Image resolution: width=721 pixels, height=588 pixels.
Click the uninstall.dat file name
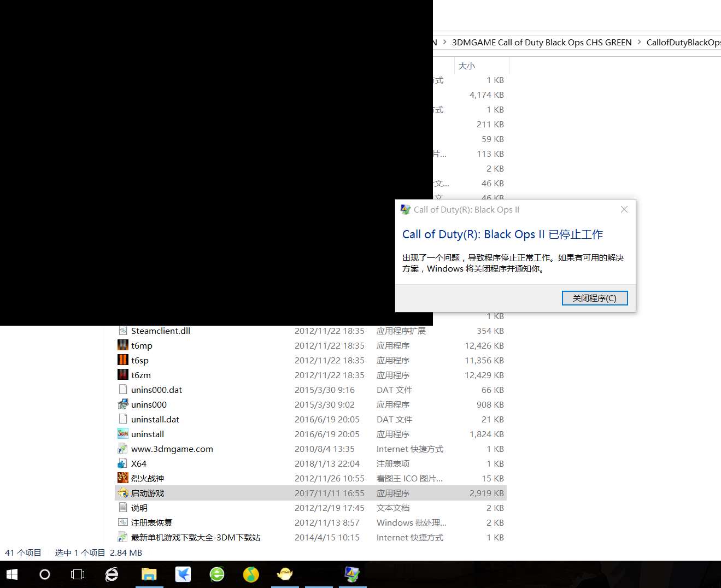coord(155,419)
